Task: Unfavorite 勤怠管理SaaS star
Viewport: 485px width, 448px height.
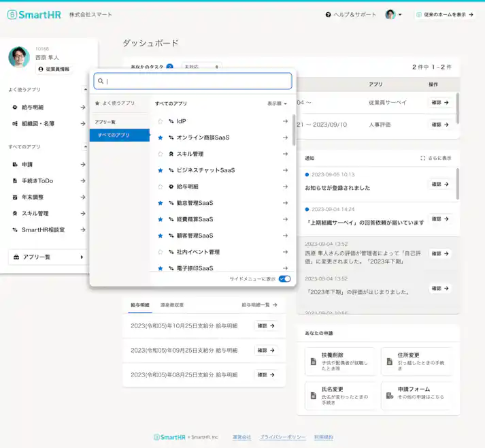Action: point(161,203)
